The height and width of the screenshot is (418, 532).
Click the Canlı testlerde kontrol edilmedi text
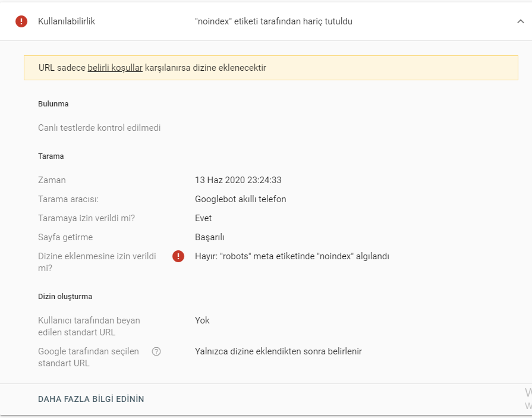tap(99, 128)
